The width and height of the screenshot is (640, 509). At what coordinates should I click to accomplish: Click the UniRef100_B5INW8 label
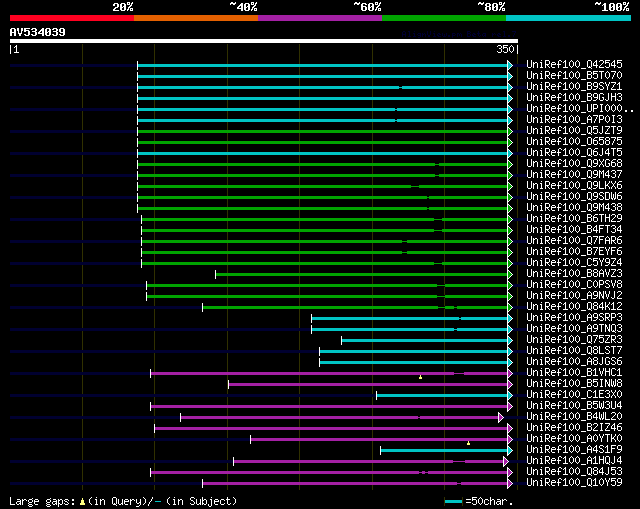pos(574,384)
